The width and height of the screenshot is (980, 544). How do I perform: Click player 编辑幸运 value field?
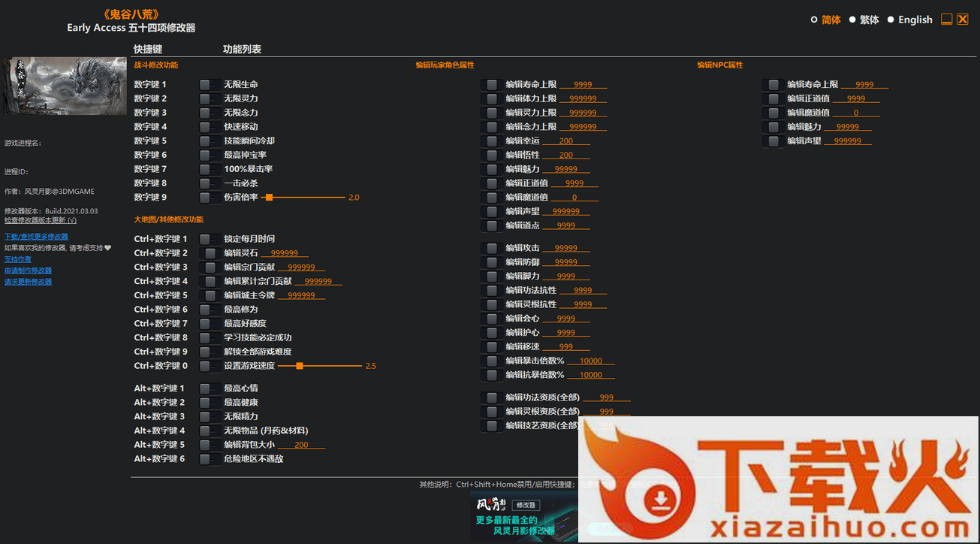[x=566, y=141]
